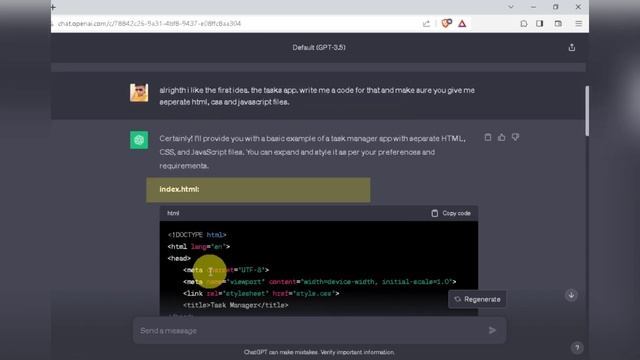Click the browser address bar URL
The image size is (640, 360).
149,24
